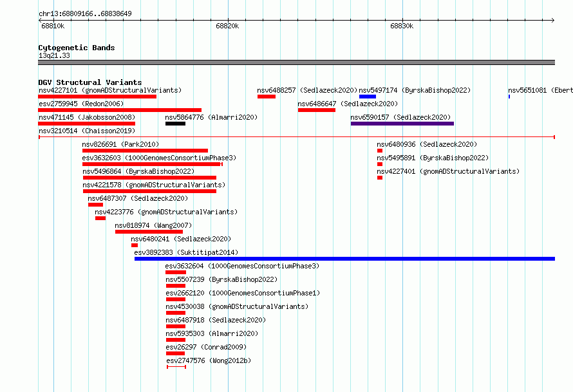Click the nsv4227101 gnomADStructuralVariants label
Image resolution: width=573 pixels, height=392 pixels.
tap(110, 90)
